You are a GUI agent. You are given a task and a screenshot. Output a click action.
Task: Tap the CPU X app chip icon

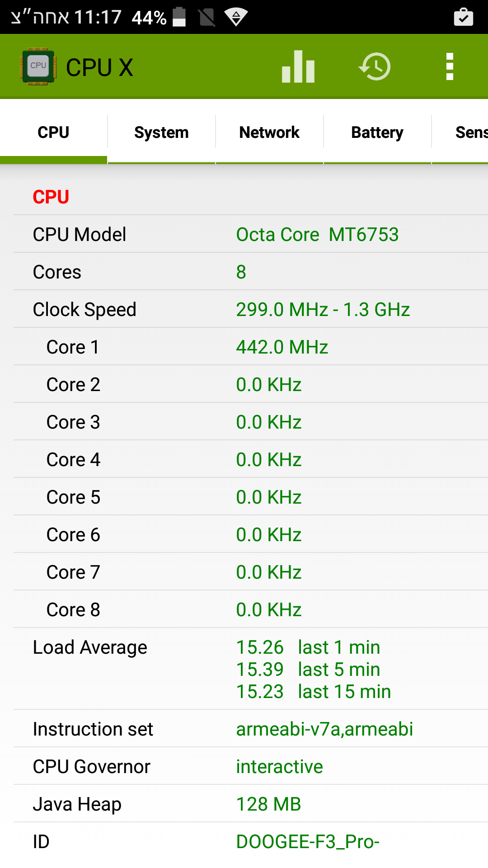click(38, 67)
